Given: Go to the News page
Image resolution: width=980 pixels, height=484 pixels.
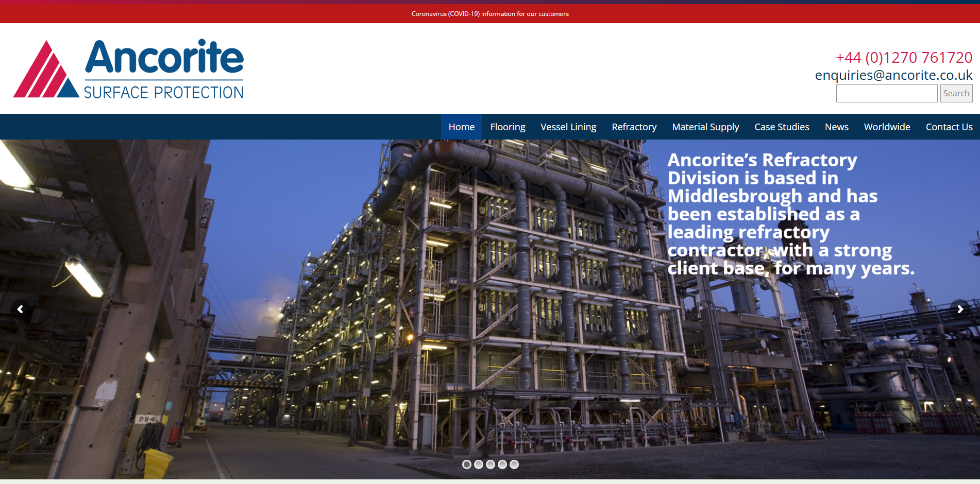Looking at the screenshot, I should pyautogui.click(x=836, y=127).
